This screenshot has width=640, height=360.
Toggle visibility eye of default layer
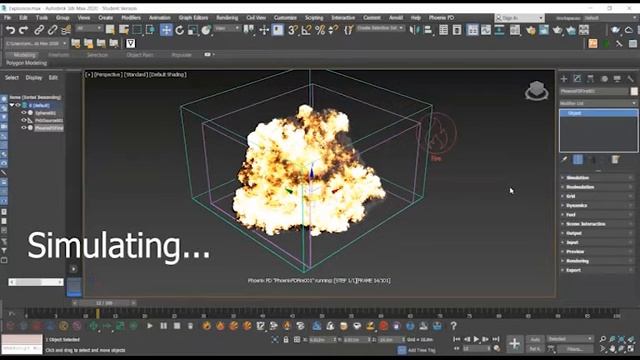point(18,105)
